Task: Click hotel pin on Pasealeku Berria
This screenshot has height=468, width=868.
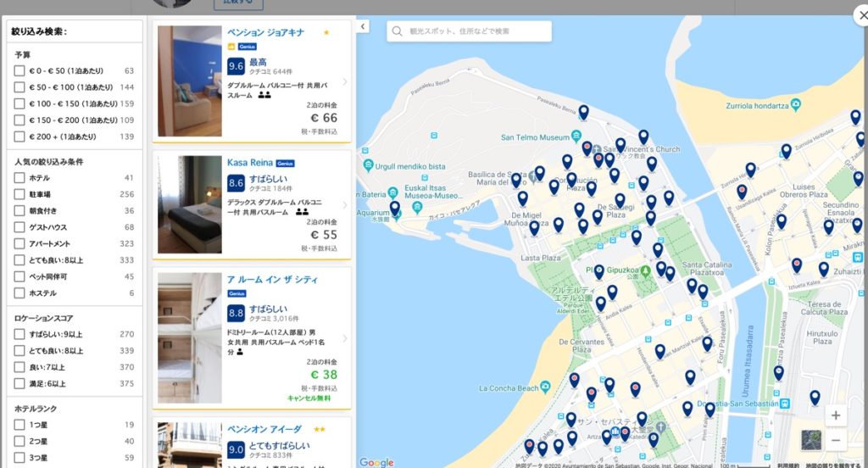Action: point(583,113)
